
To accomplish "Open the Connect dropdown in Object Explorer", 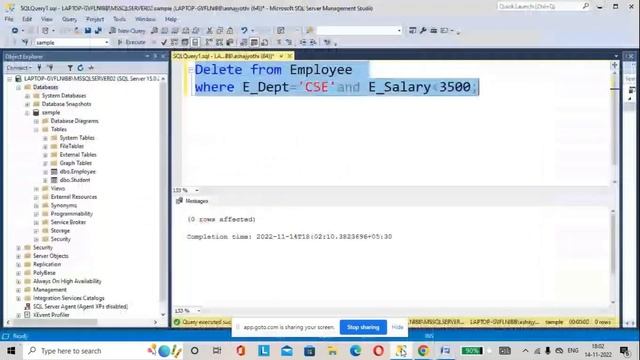I will pyautogui.click(x=19, y=68).
